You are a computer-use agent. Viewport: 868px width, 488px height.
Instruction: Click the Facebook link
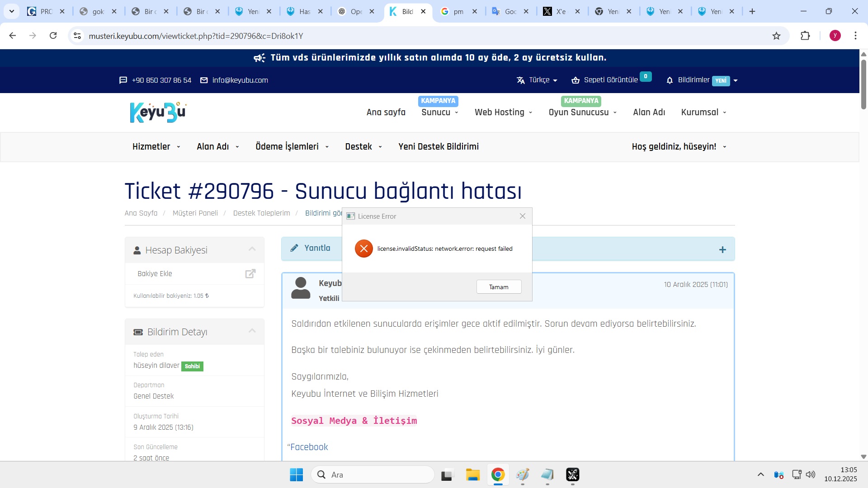pos(309,447)
